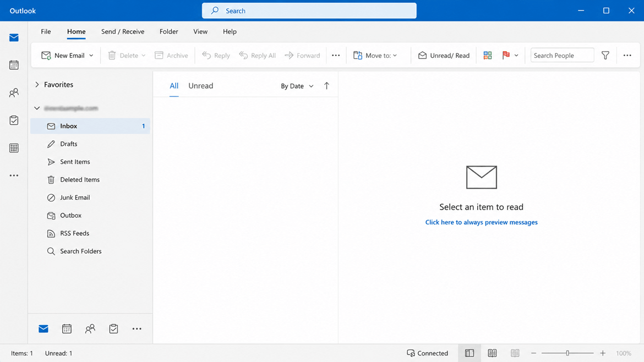Toggle Unread/Read status
This screenshot has height=362, width=644.
[444, 56]
